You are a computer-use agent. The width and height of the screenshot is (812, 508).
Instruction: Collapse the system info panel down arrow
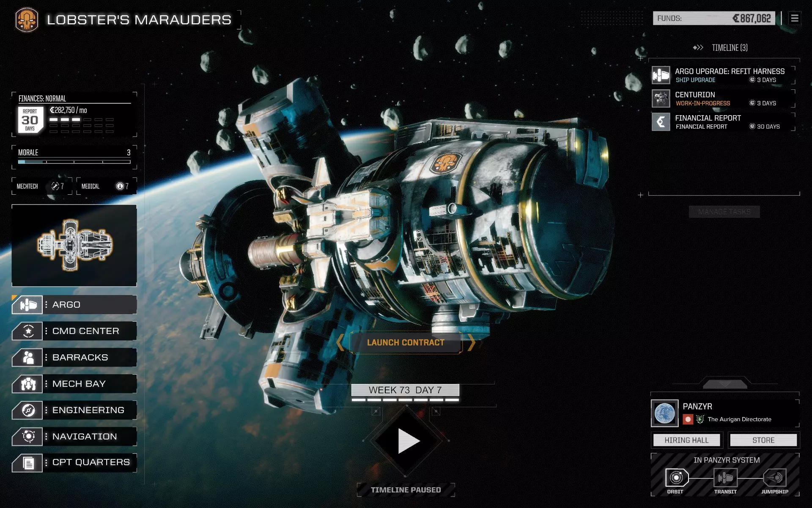[725, 384]
